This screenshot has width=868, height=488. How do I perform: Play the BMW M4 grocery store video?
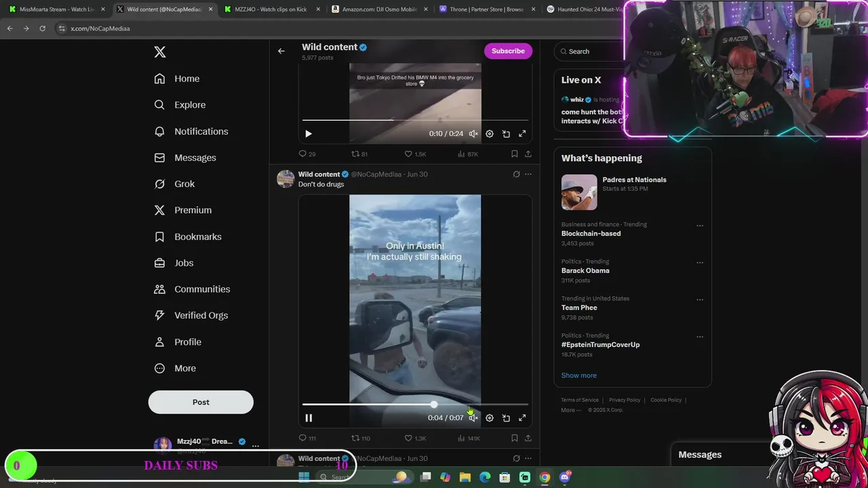point(309,134)
